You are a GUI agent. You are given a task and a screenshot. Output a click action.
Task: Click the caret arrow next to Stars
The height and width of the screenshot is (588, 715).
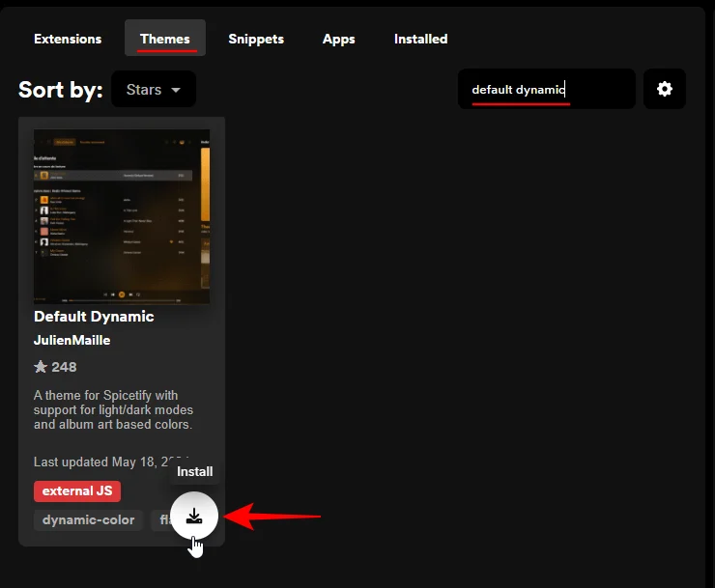[176, 90]
